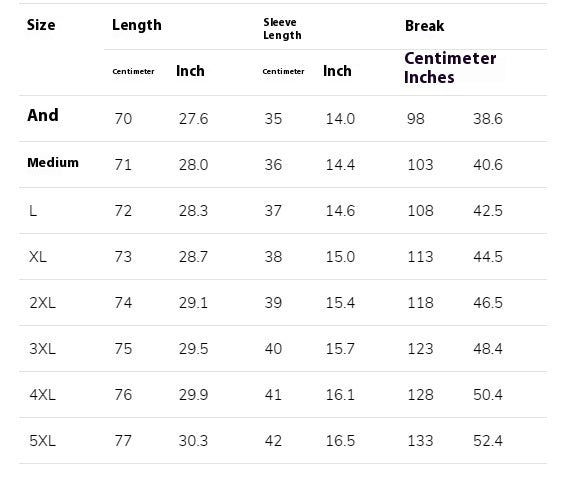572x481 pixels.
Task: Click the 4XL size label
Action: coord(42,395)
